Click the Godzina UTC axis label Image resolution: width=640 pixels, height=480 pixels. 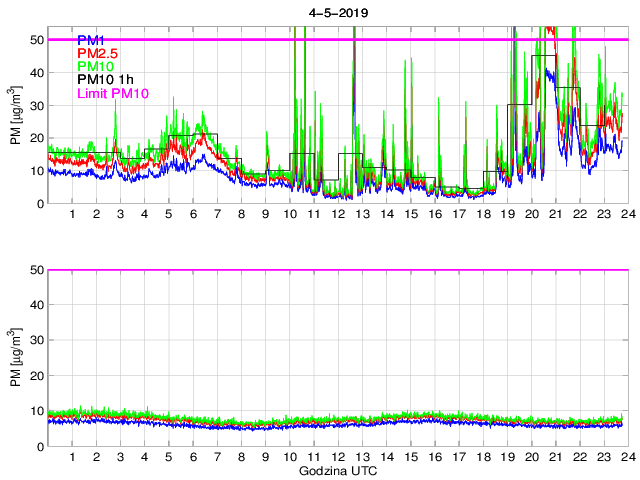(x=336, y=470)
